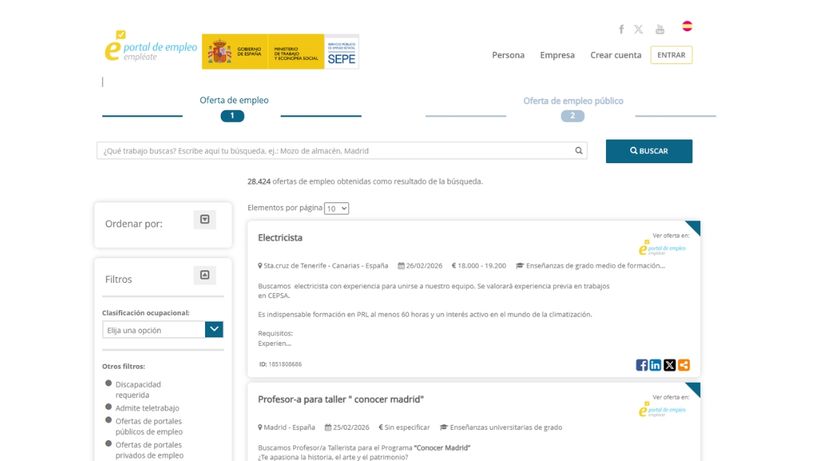Open the Empresa menu item
The height and width of the screenshot is (461, 820).
[557, 55]
